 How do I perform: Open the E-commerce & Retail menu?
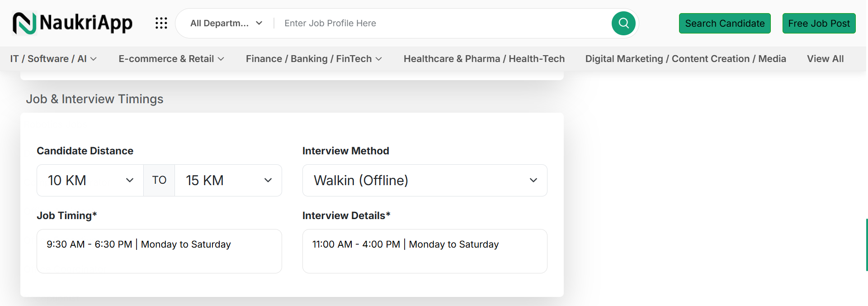(171, 59)
